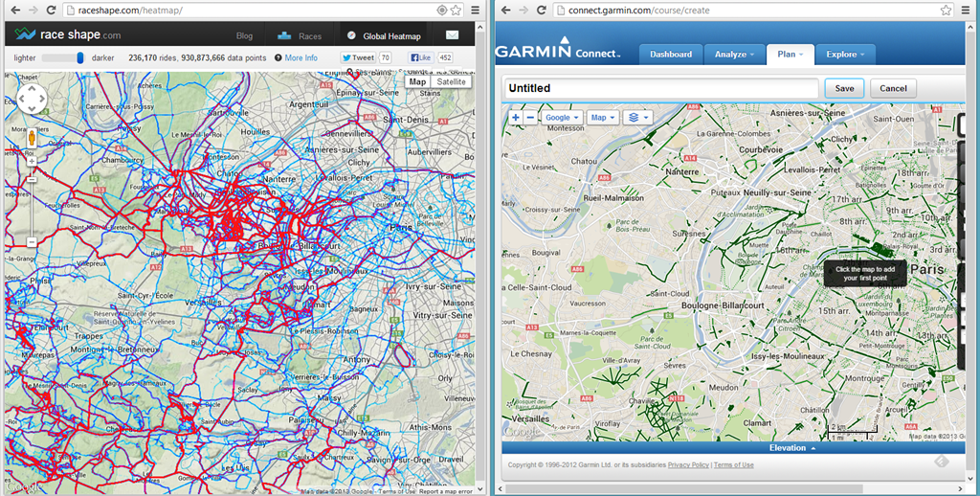Screen dimensions: 980x496
Task: Open Garmin Privacy Policy link
Action: 688,464
